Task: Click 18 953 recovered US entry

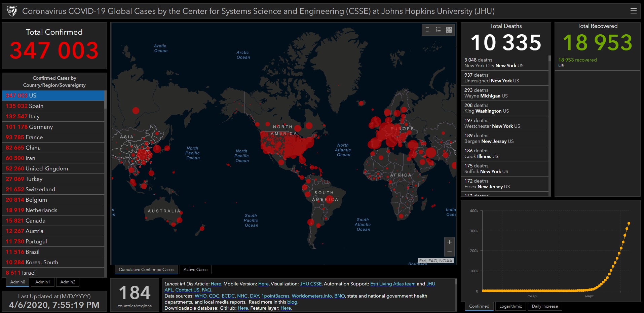Action: tap(597, 63)
